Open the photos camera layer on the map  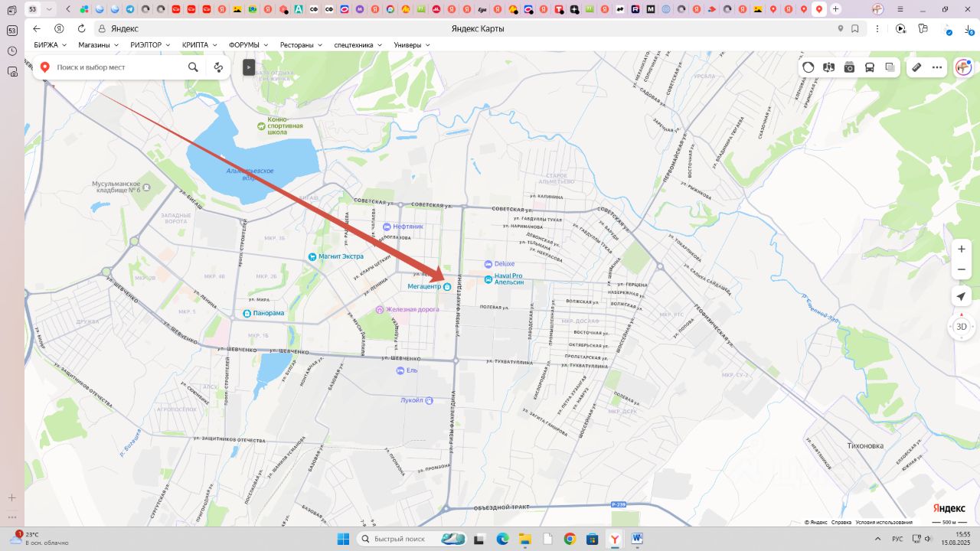[x=849, y=67]
